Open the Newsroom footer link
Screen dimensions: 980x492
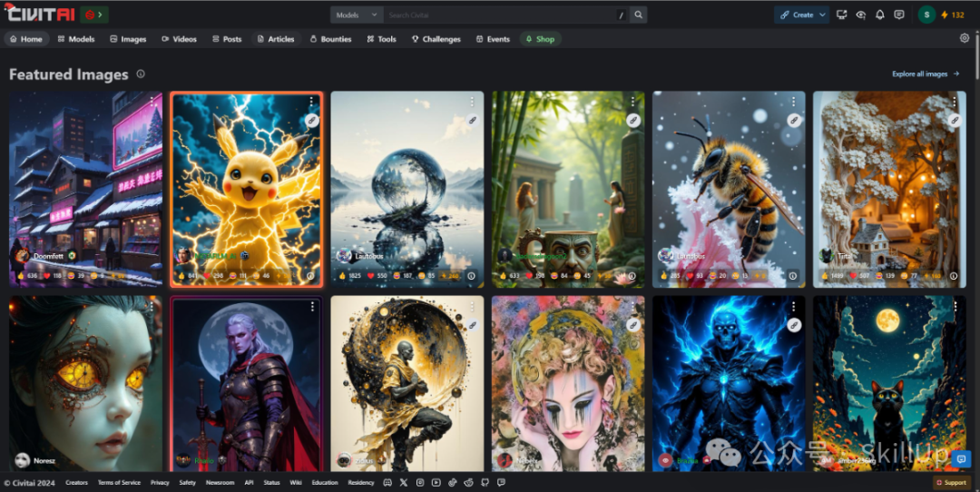tap(220, 483)
